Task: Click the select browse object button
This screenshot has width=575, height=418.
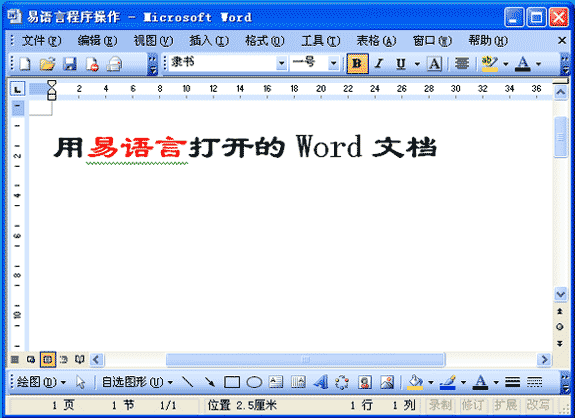Action: pyautogui.click(x=560, y=327)
